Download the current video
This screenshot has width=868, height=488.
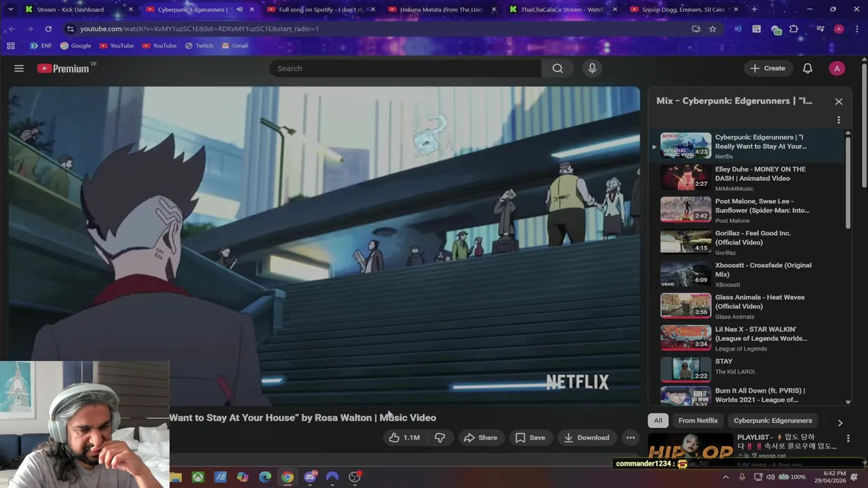pyautogui.click(x=587, y=438)
